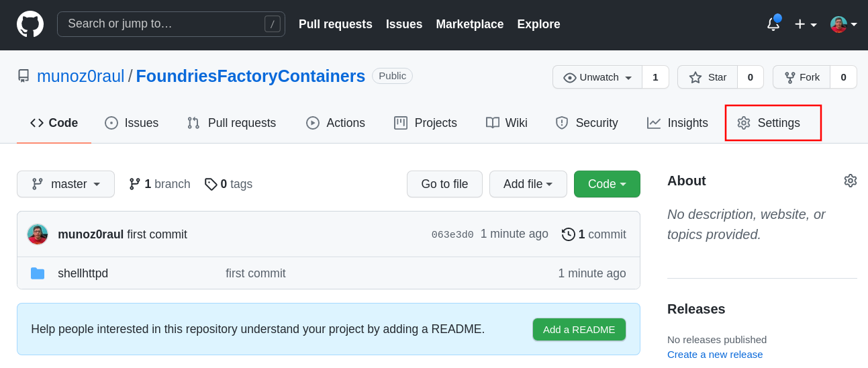The height and width of the screenshot is (368, 868).
Task: Open the green Code dropdown
Action: pos(607,184)
